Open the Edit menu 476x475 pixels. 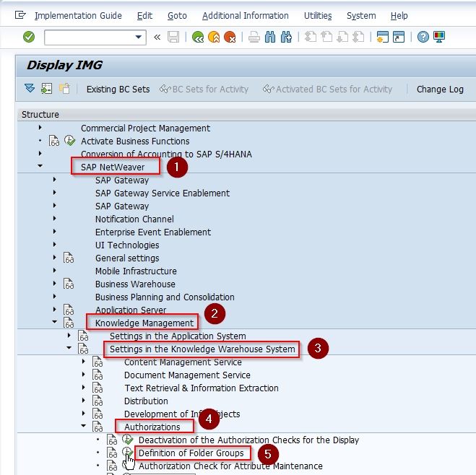tap(144, 15)
